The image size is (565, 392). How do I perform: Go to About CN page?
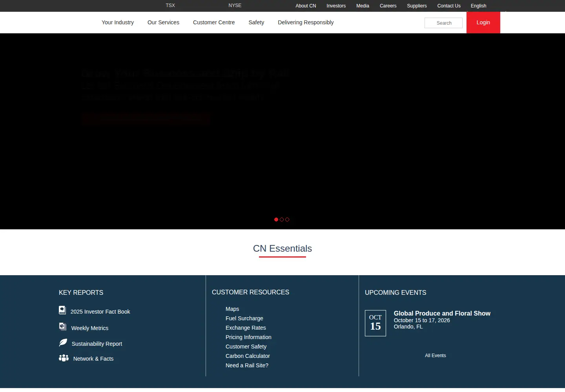[306, 6]
